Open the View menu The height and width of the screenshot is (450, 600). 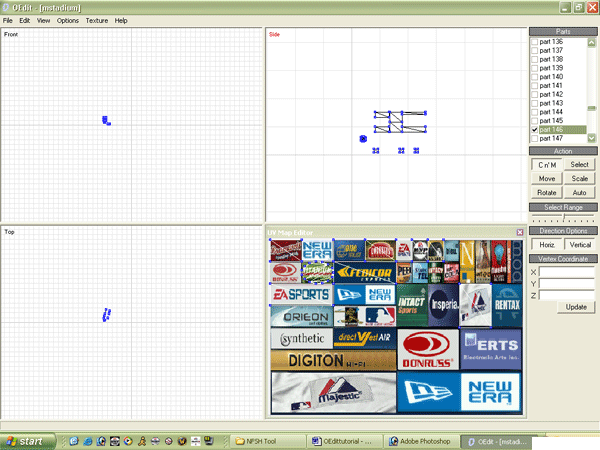pyautogui.click(x=43, y=21)
